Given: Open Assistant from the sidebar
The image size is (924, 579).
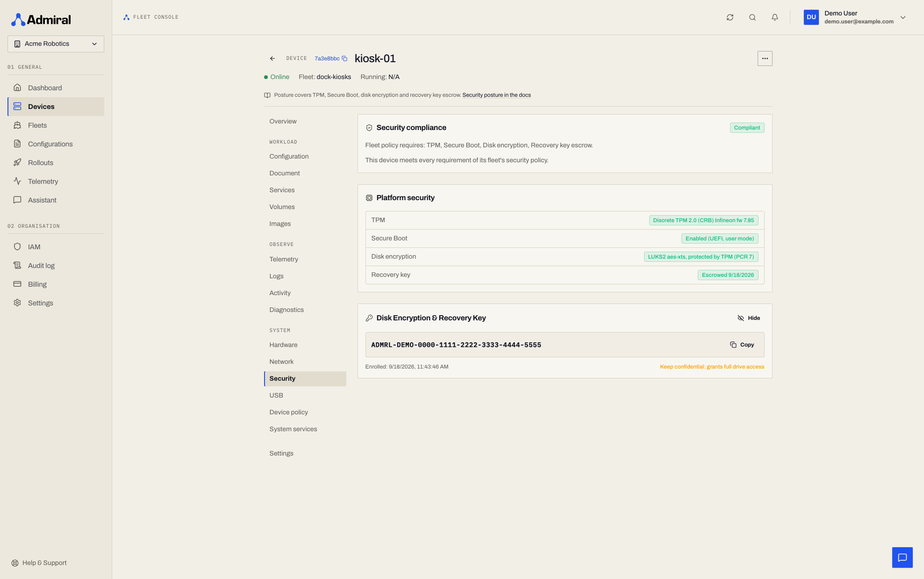Looking at the screenshot, I should (x=56, y=200).
